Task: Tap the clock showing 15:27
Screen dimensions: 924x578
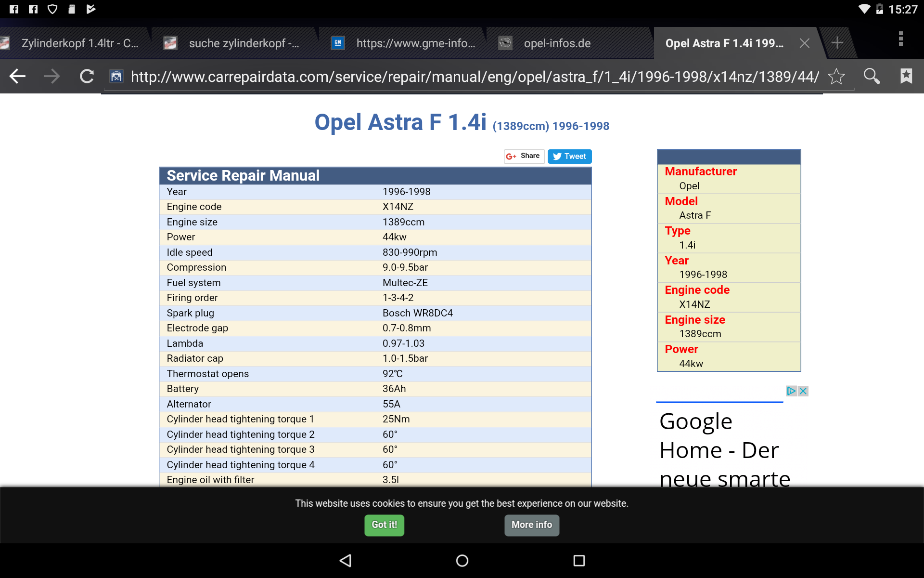Action: click(x=903, y=10)
